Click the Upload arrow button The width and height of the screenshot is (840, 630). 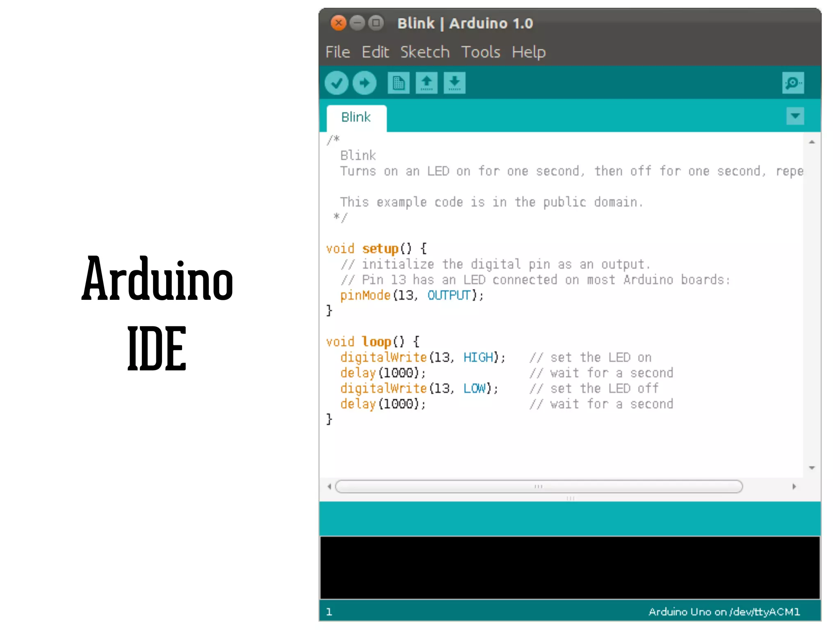pos(364,83)
